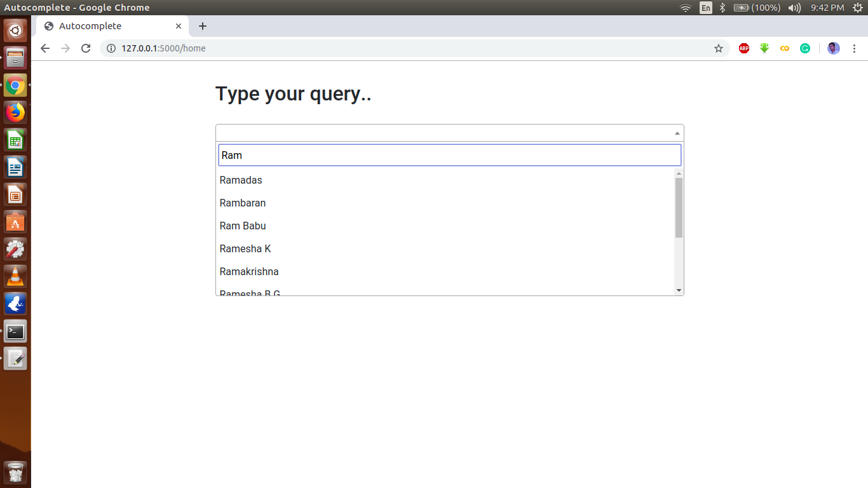This screenshot has width=868, height=488.
Task: Click the results list scrollbar thumb
Action: [679, 208]
